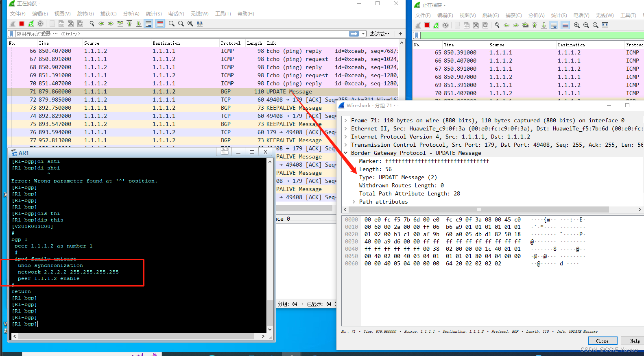
Task: Open 视图(V) menu in right window
Action: point(468,15)
